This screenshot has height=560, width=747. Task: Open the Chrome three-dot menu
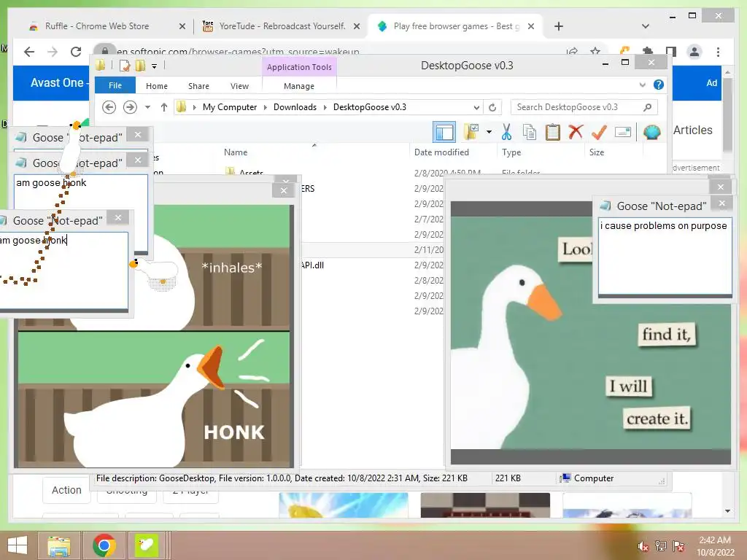(x=718, y=52)
